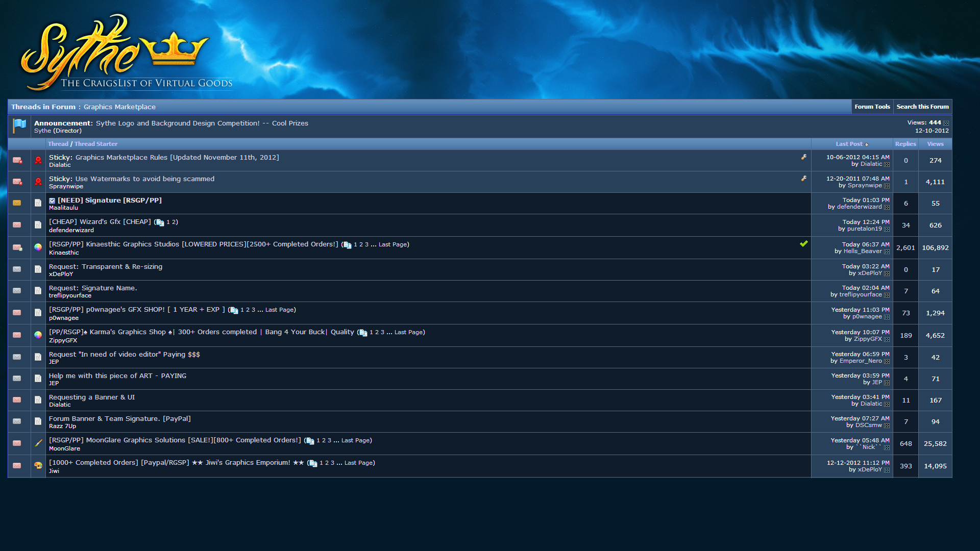Click thread status envelope for Graphics Marketplace Rules

click(x=17, y=160)
